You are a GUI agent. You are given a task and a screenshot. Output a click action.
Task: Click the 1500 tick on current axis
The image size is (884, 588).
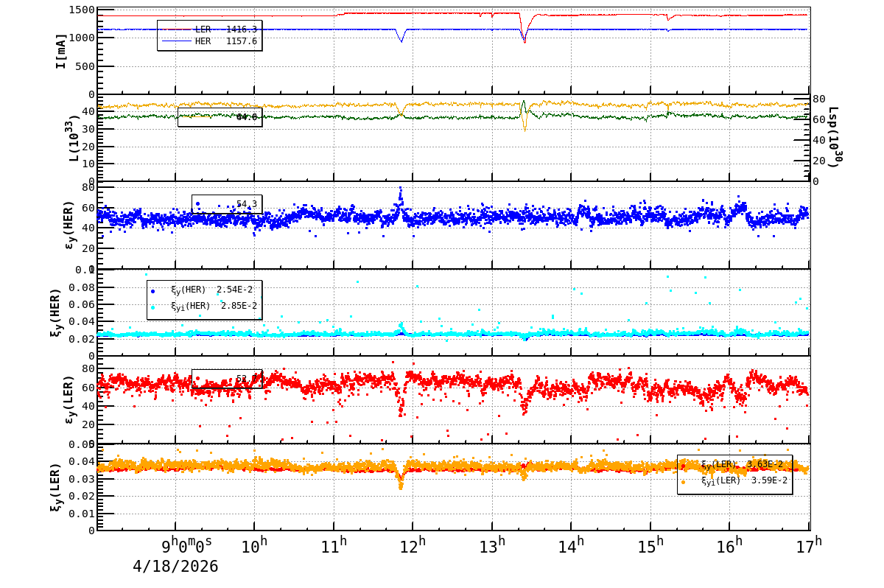point(82,10)
